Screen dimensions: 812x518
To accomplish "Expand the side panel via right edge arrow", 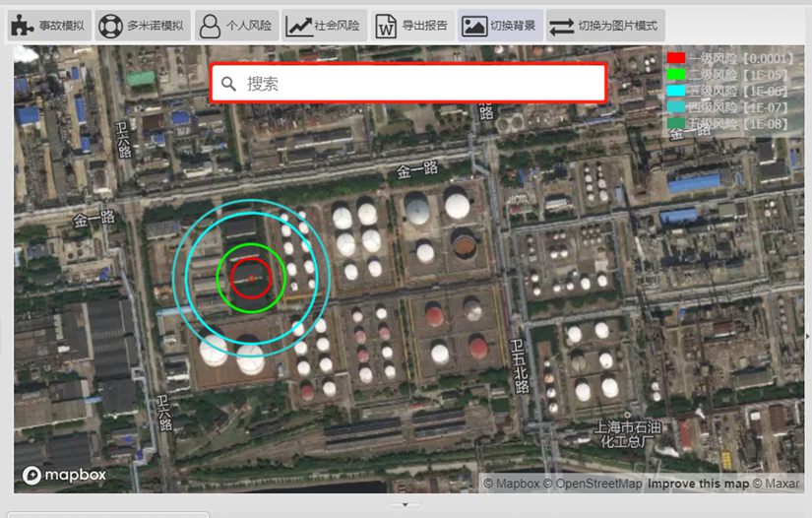I will point(807,336).
